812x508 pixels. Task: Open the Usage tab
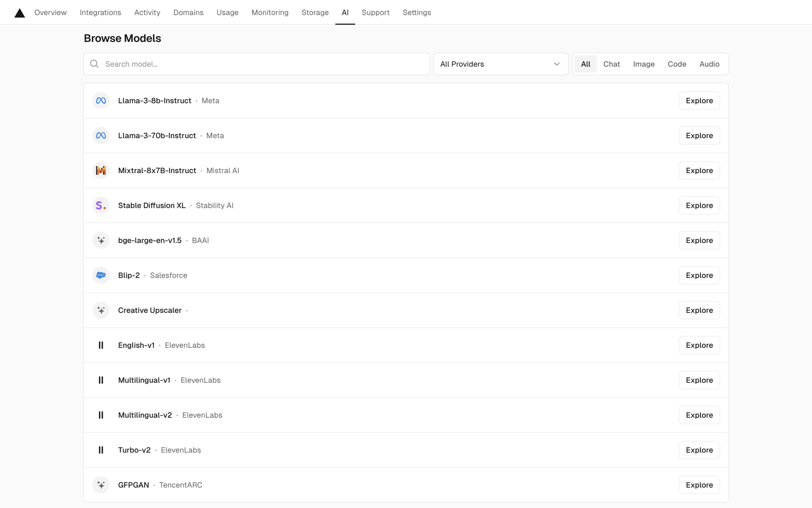pyautogui.click(x=228, y=13)
